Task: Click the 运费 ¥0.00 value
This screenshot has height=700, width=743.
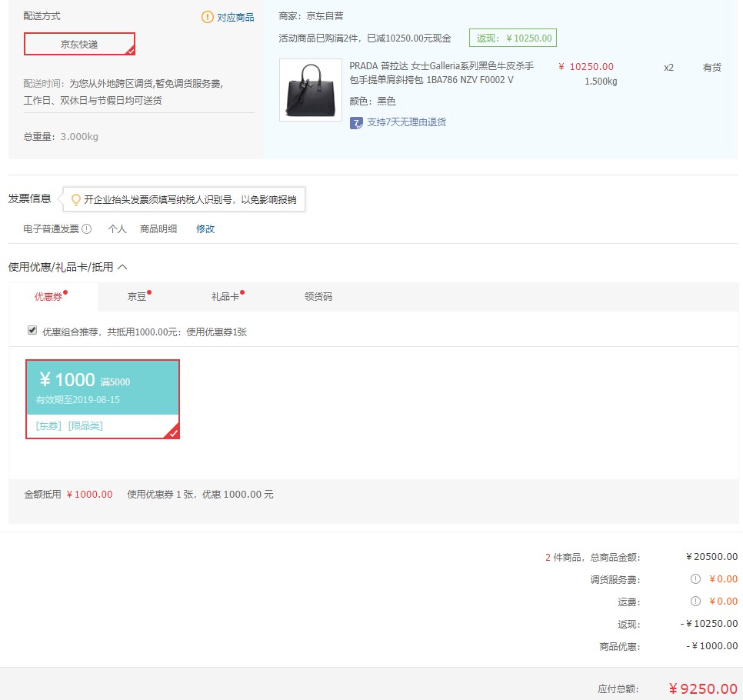Action: (x=724, y=601)
